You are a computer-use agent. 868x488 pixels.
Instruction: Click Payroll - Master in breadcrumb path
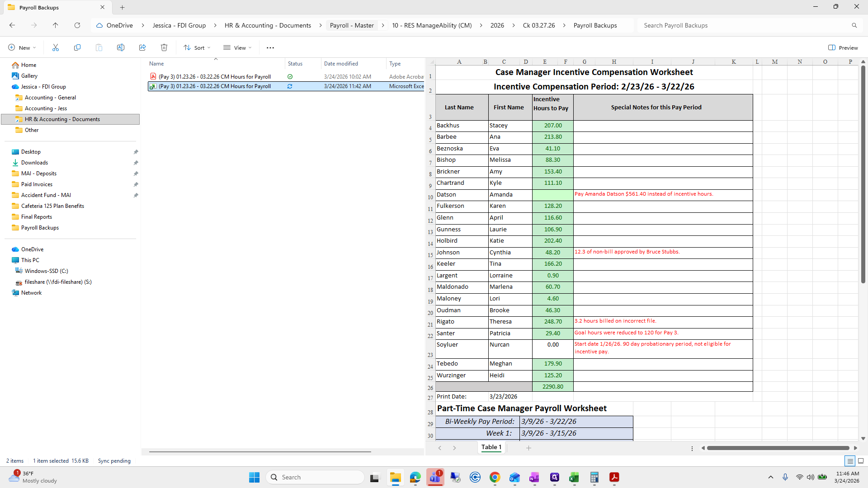click(x=352, y=25)
